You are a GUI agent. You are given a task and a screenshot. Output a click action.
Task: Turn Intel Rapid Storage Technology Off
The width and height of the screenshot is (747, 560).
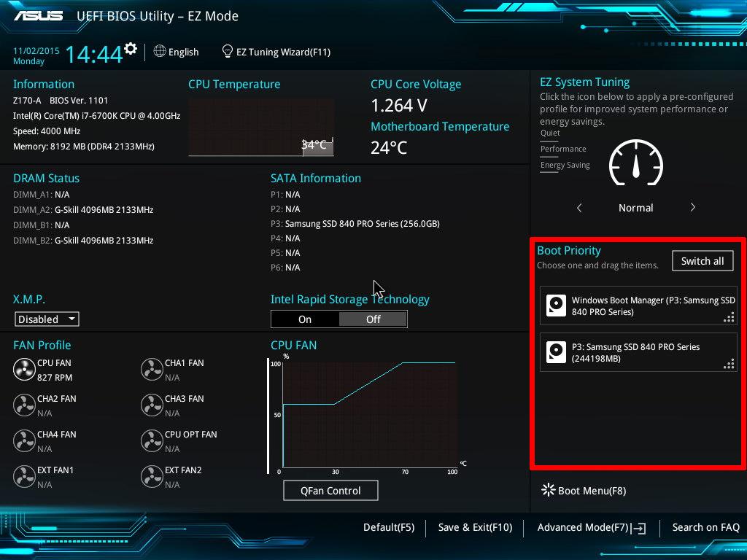coord(373,319)
